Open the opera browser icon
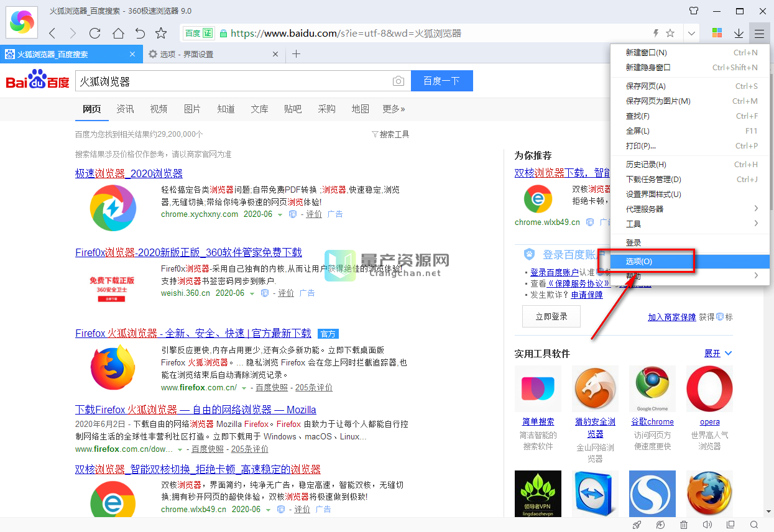The height and width of the screenshot is (532, 774). click(709, 388)
